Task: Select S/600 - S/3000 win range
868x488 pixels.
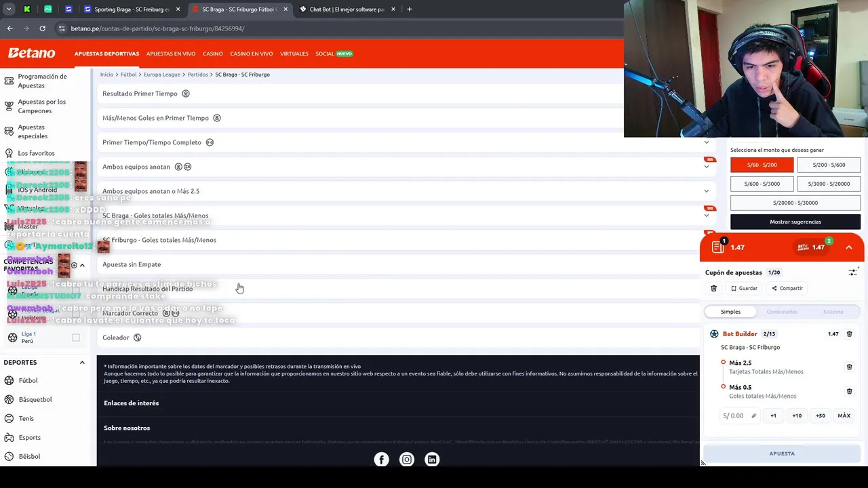Action: coord(762,184)
